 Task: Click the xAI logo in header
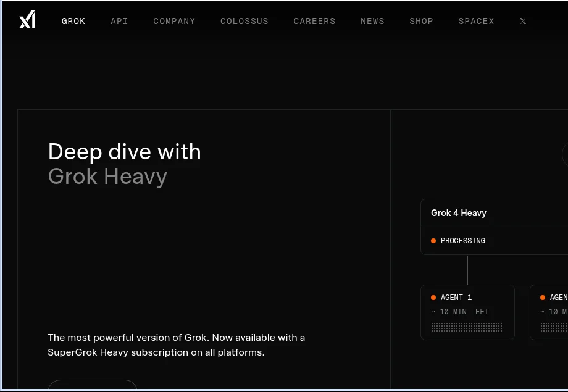pyautogui.click(x=27, y=20)
